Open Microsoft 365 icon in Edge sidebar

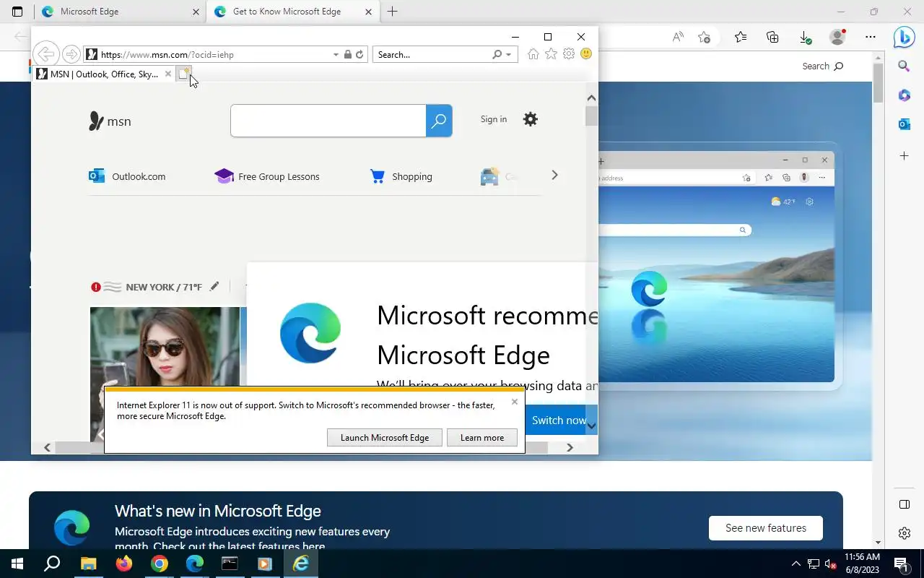pos(904,95)
